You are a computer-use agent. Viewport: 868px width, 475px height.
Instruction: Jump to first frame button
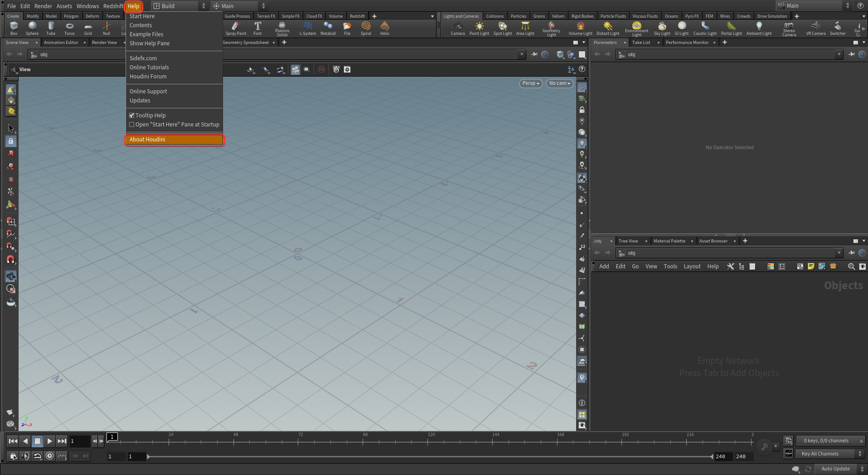pyautogui.click(x=13, y=441)
